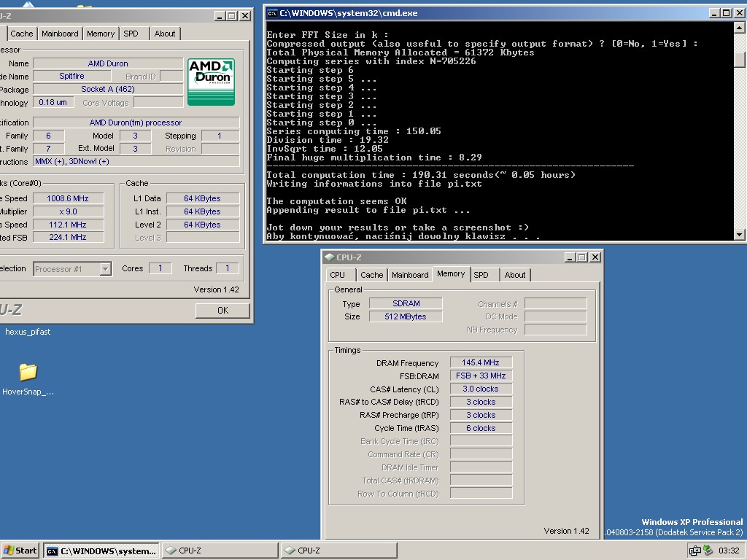Screen dimensions: 747x560
Task: Click the FSB + 33 MHz ratio value
Action: point(481,376)
